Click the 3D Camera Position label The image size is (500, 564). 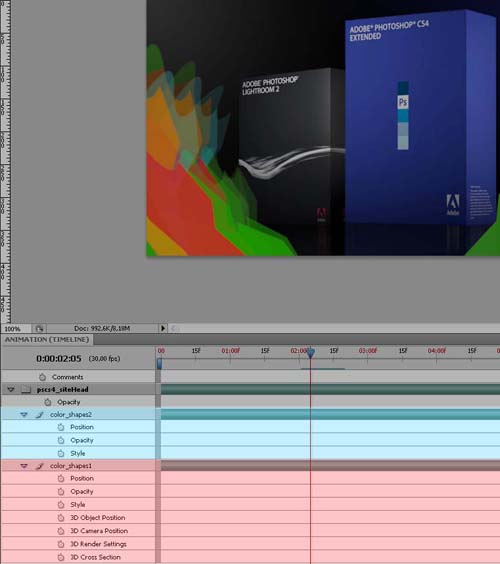pyautogui.click(x=99, y=531)
